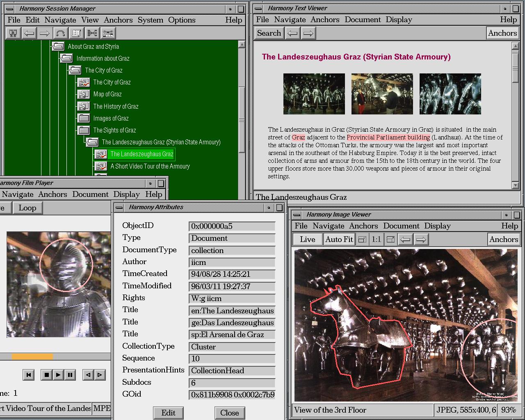The width and height of the screenshot is (525, 420).
Task: Click the binoculars search icon in Session Manager
Action: (x=13, y=33)
